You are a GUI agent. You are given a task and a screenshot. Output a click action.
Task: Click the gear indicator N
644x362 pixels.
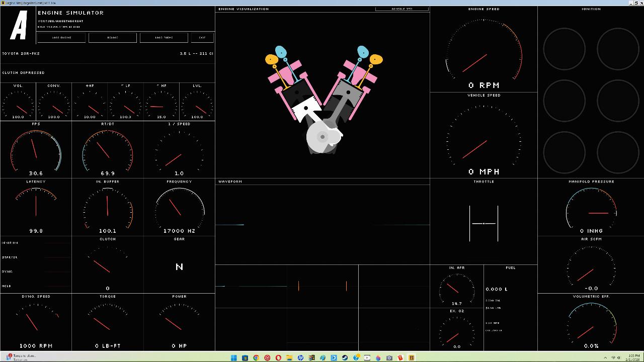point(179,266)
